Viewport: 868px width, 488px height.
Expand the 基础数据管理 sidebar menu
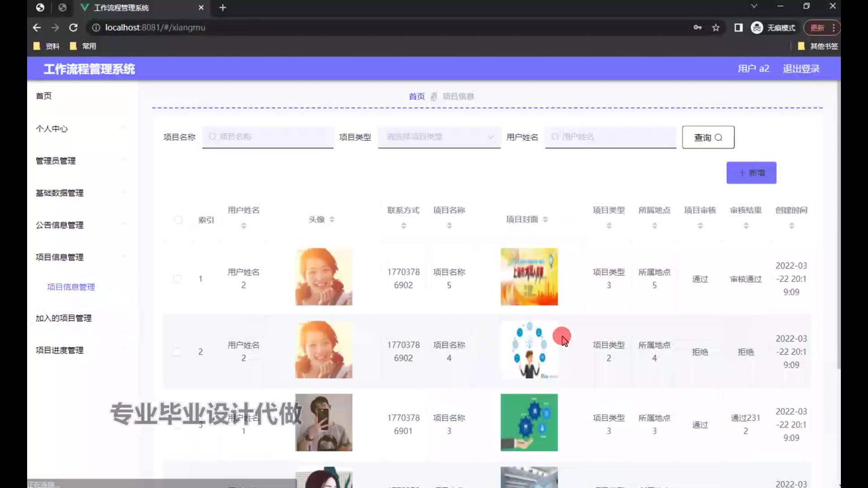[x=60, y=193]
